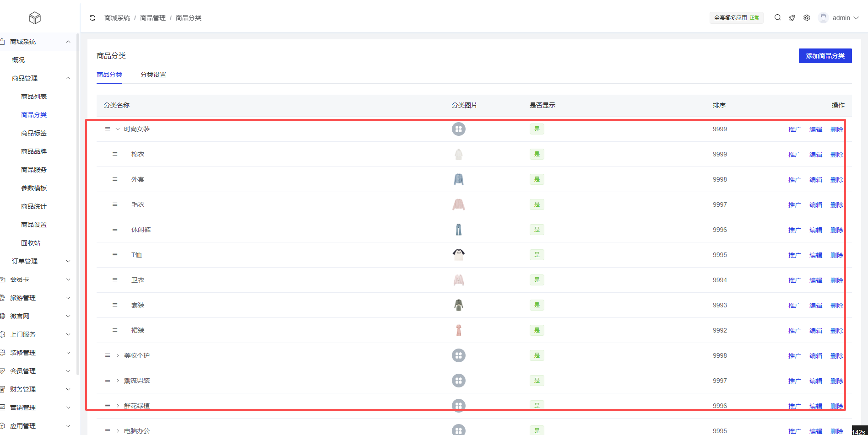868x435 pixels.
Task: Click 编辑 link for 毛衣 row
Action: pos(815,205)
